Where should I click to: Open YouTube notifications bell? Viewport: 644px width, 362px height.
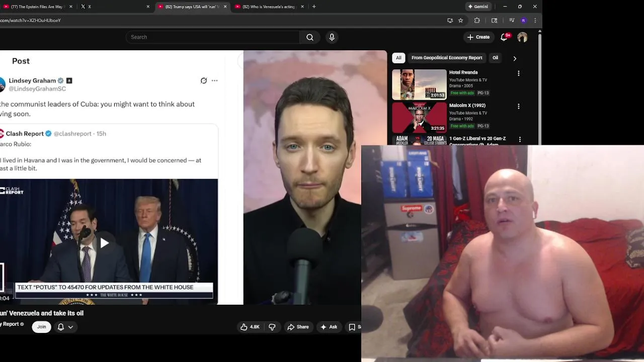[x=505, y=37]
